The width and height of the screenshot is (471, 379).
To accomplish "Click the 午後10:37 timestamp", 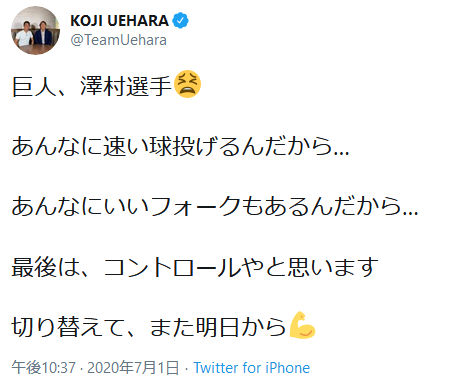I will [x=44, y=368].
